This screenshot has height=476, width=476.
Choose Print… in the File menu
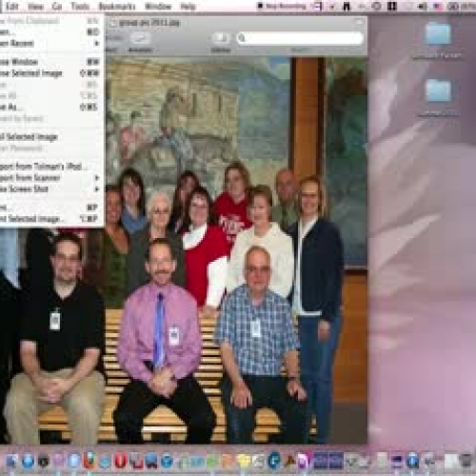pos(50,208)
